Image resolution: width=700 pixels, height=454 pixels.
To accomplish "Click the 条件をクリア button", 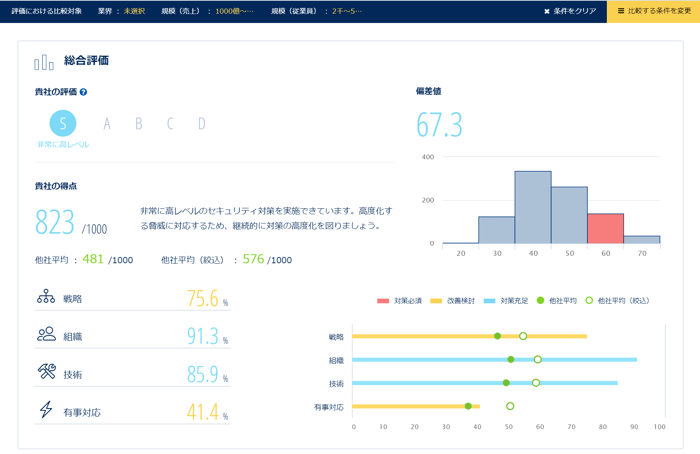I will pyautogui.click(x=569, y=11).
